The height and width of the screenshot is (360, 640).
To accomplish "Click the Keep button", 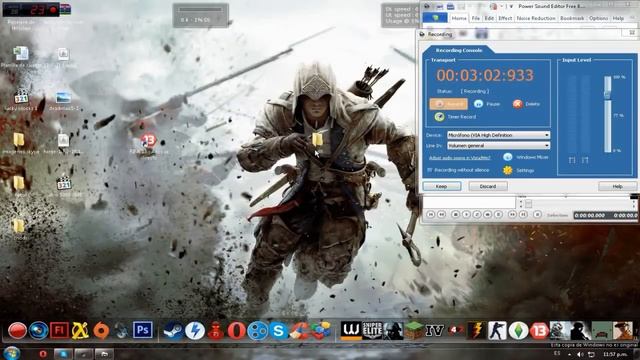I will pos(442,186).
